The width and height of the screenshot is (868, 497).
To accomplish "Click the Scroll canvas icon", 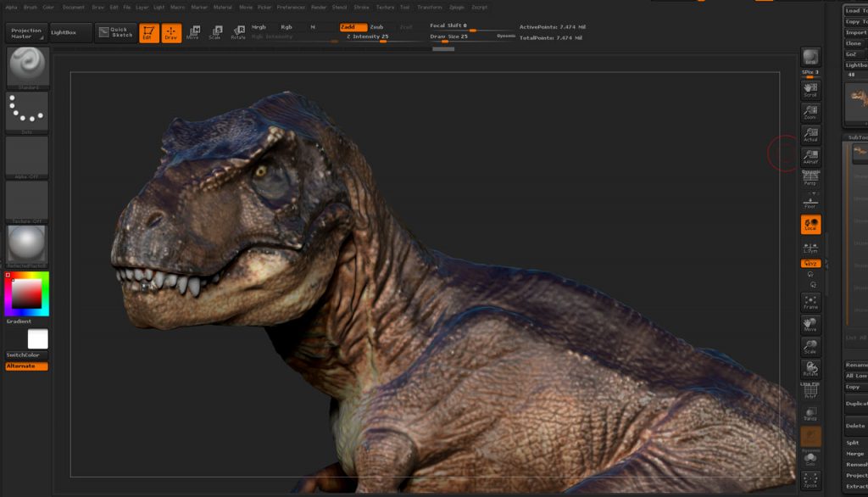I will [x=810, y=89].
